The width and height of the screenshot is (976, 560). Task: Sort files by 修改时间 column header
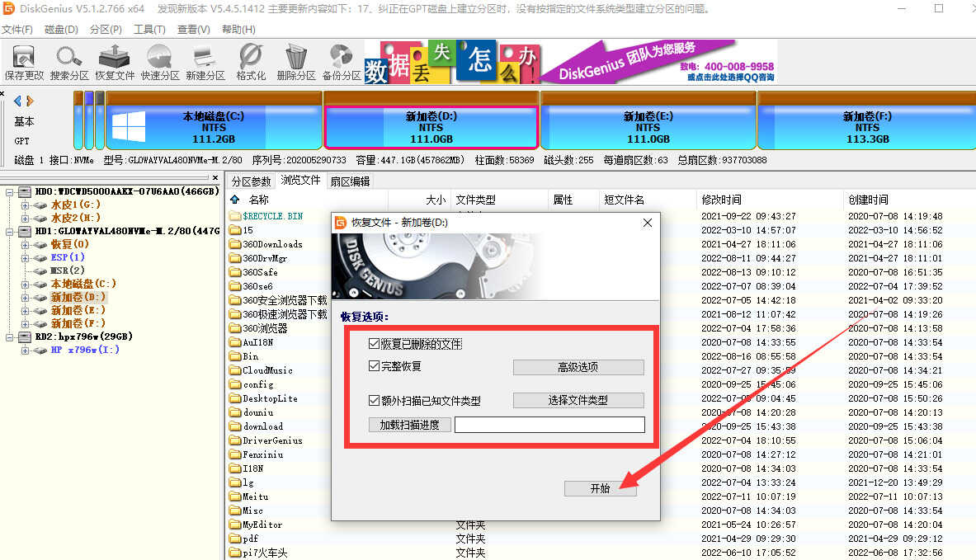(770, 200)
